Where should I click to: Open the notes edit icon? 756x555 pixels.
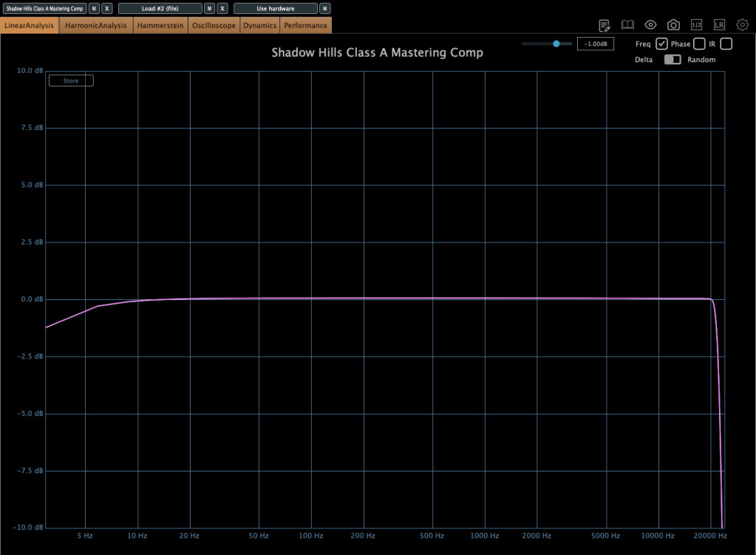click(x=605, y=25)
